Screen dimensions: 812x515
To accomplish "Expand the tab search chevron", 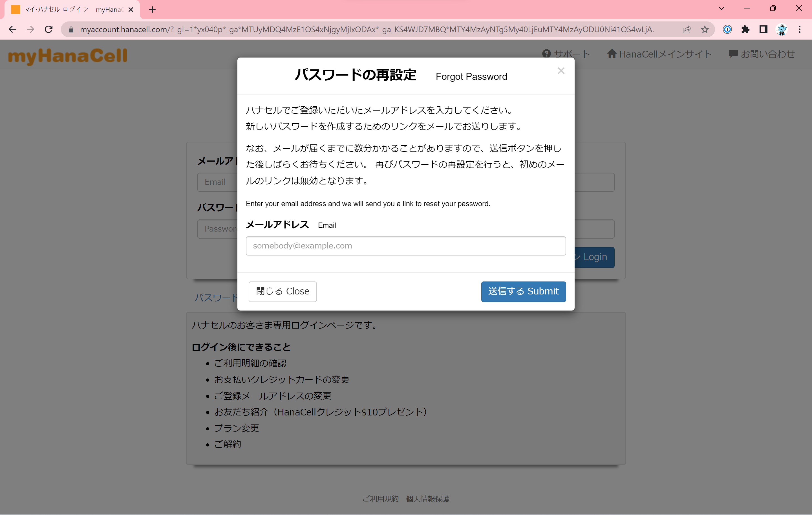I will click(721, 9).
